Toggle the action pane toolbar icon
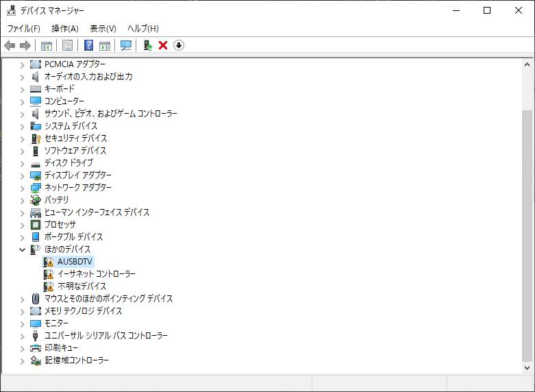The width and height of the screenshot is (535, 392). click(x=105, y=45)
